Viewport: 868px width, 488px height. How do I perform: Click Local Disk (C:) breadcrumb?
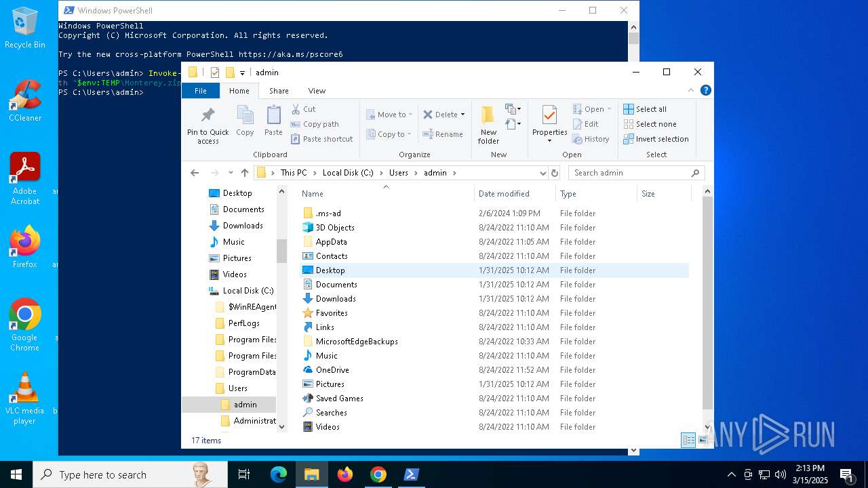[348, 173]
